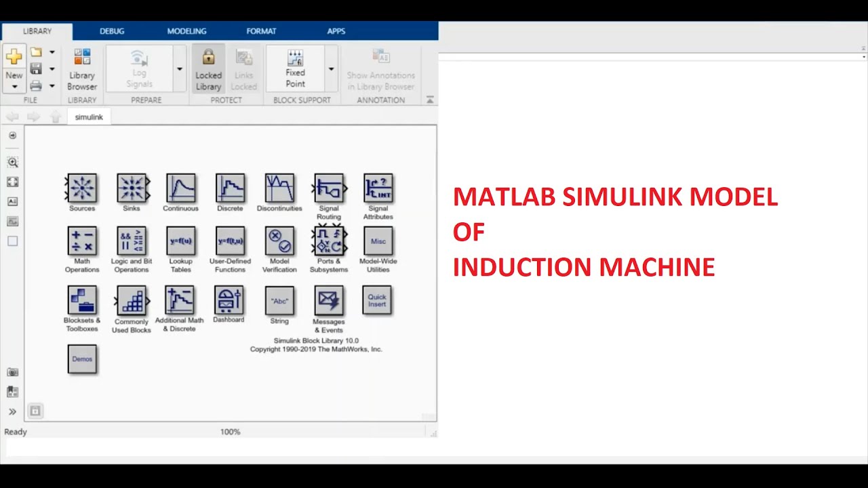Open the Ports & Subsystems library

coord(329,241)
